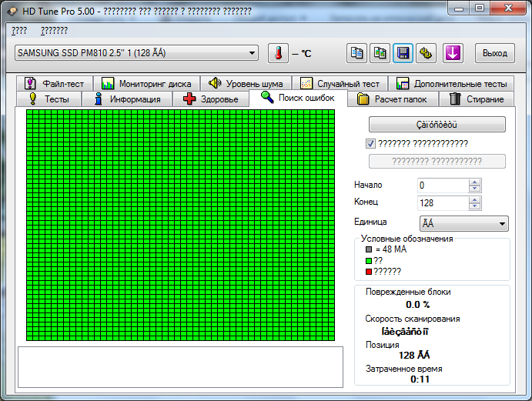Open options with the gears icon
Screen dimensions: 532x401
pyautogui.click(x=427, y=53)
